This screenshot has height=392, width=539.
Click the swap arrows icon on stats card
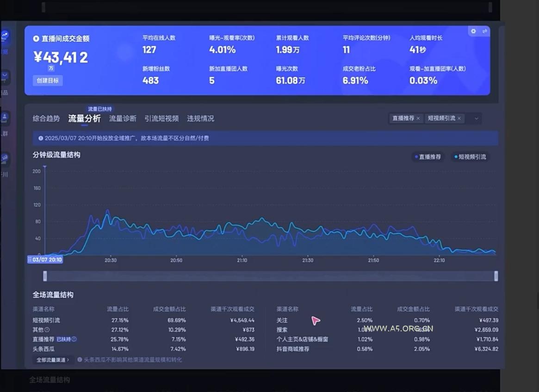pos(484,31)
